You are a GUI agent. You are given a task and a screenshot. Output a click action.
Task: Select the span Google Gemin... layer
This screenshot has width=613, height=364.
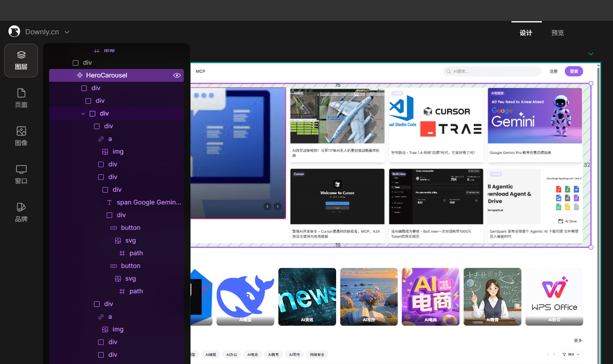[116, 202]
